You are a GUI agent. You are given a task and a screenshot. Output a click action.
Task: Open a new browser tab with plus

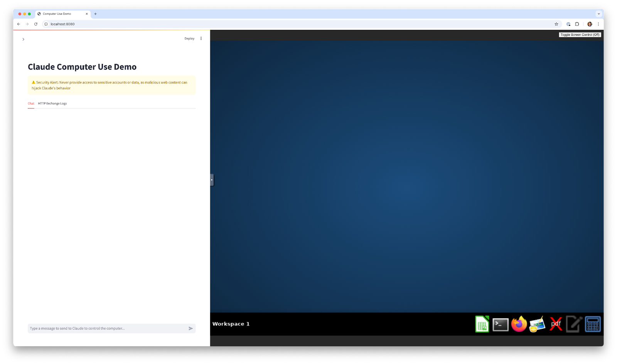(x=95, y=14)
